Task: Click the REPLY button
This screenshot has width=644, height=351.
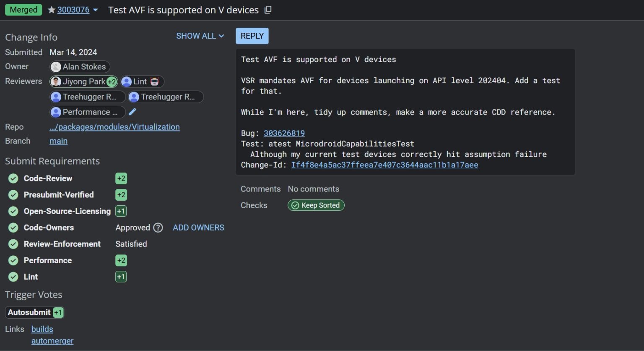Action: 252,36
